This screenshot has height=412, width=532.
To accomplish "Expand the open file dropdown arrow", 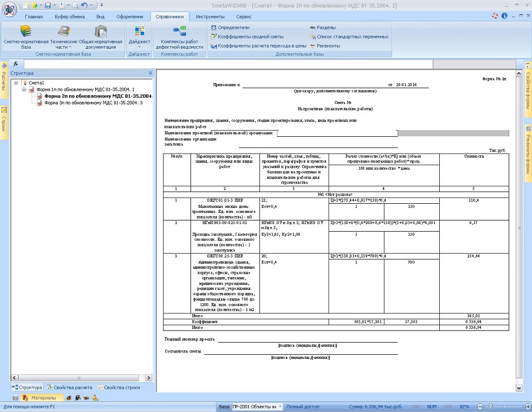I will pyautogui.click(x=41, y=6).
